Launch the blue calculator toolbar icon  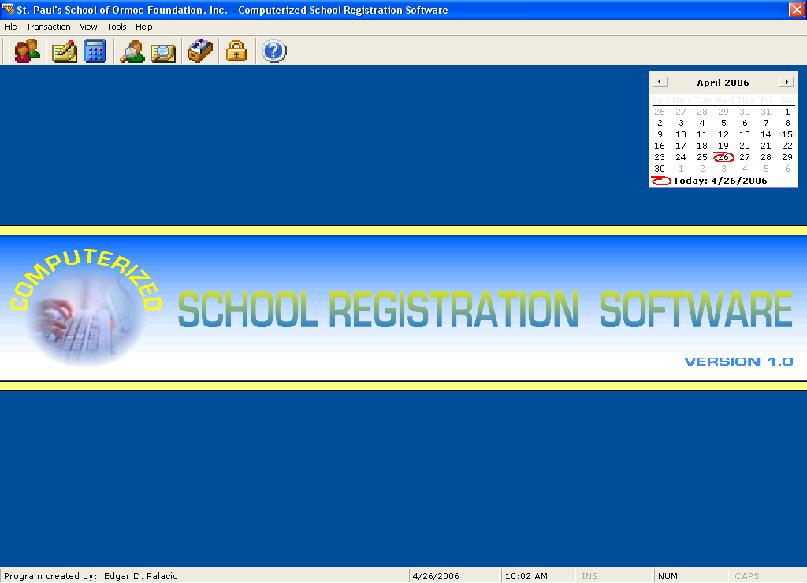[95, 51]
